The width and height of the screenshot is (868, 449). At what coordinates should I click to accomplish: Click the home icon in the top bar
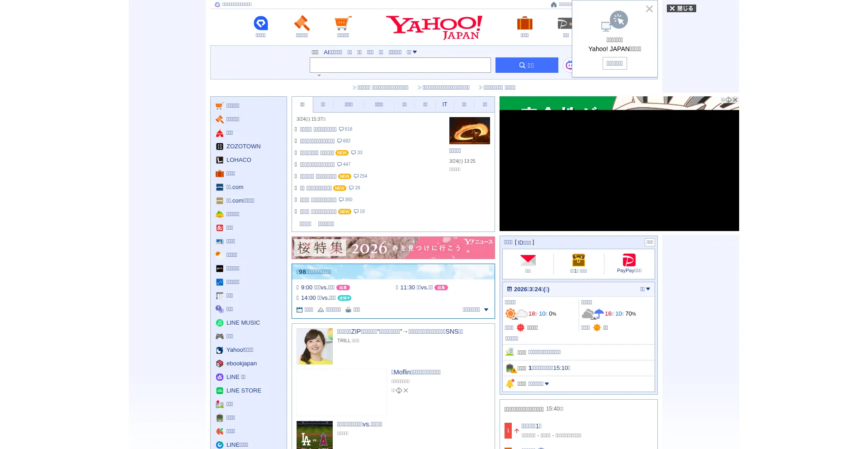[554, 5]
